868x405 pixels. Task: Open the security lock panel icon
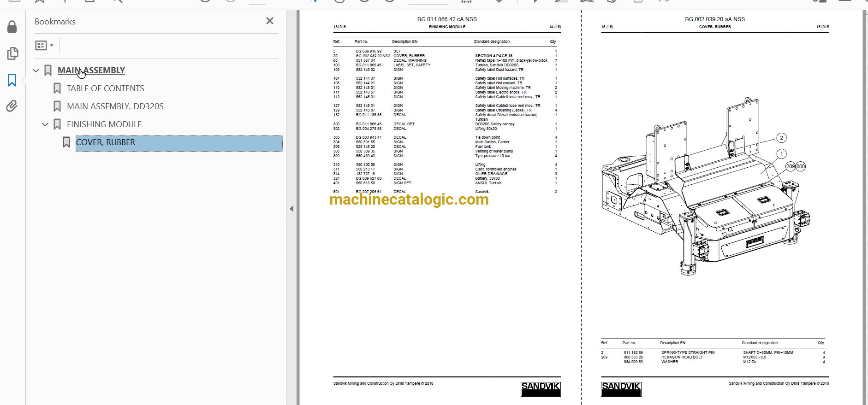click(x=12, y=27)
